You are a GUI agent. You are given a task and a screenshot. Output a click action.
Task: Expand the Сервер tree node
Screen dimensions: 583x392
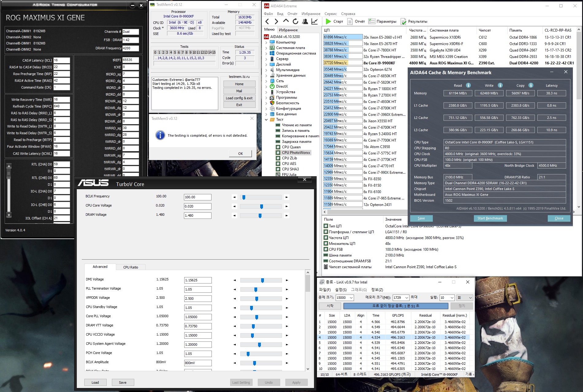tap(266, 59)
